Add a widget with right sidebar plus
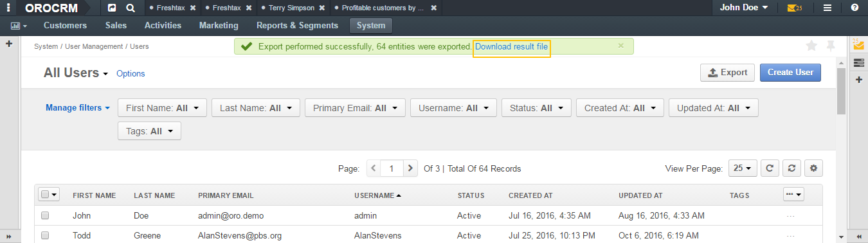This screenshot has width=868, height=243. click(858, 80)
